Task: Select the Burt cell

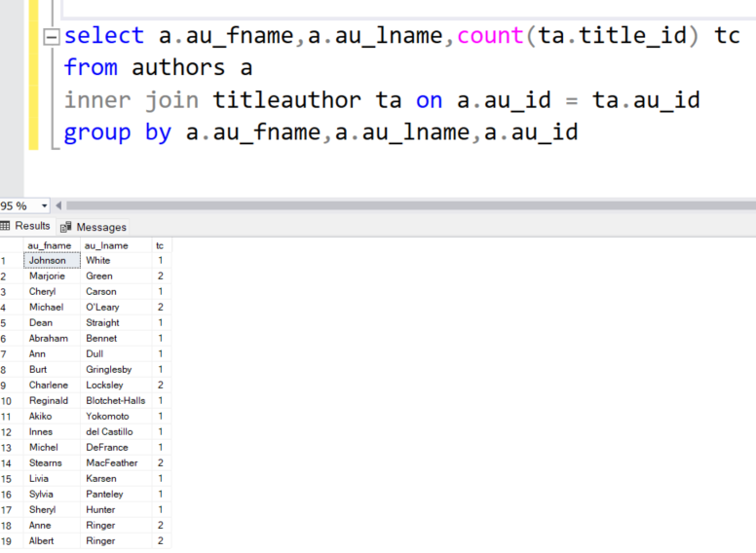Action: click(x=52, y=369)
